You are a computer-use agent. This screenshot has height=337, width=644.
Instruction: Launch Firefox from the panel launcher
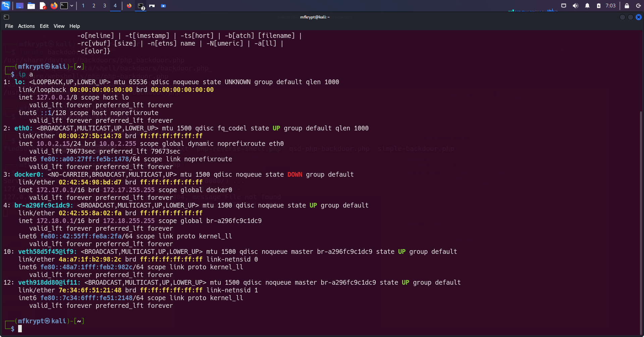(54, 6)
